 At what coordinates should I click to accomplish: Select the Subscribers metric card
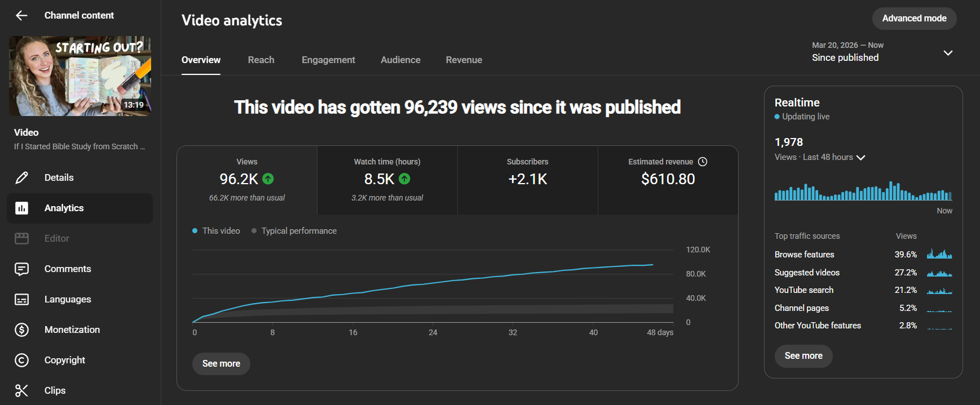click(x=528, y=180)
